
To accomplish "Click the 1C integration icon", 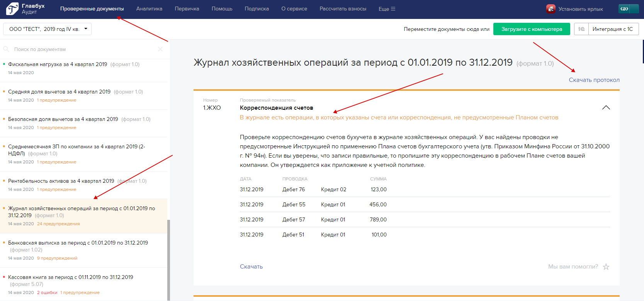I will tap(581, 29).
